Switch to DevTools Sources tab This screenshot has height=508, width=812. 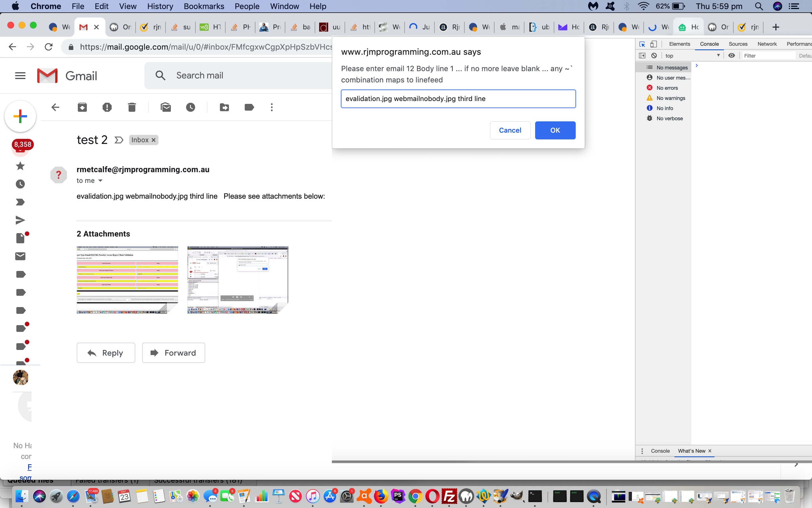point(738,44)
